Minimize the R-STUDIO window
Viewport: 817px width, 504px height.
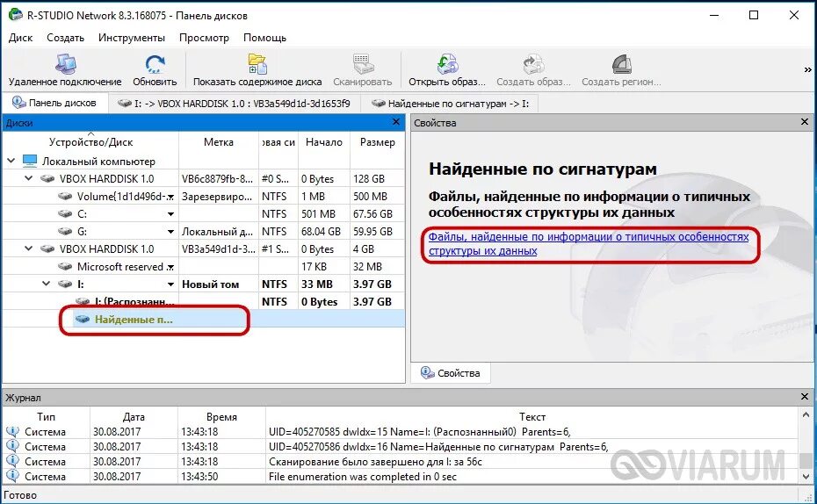click(714, 15)
